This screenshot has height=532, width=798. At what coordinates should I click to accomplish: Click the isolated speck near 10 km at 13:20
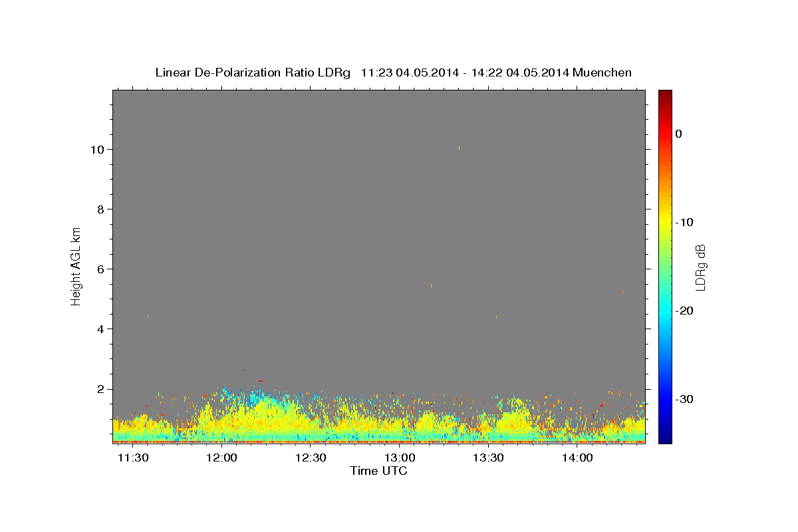pyautogui.click(x=459, y=148)
